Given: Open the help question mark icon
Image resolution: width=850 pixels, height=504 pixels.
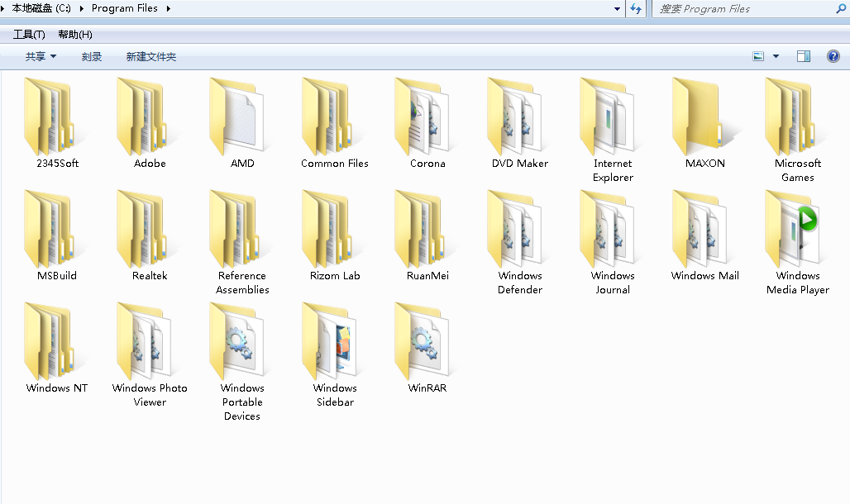Looking at the screenshot, I should [x=833, y=56].
